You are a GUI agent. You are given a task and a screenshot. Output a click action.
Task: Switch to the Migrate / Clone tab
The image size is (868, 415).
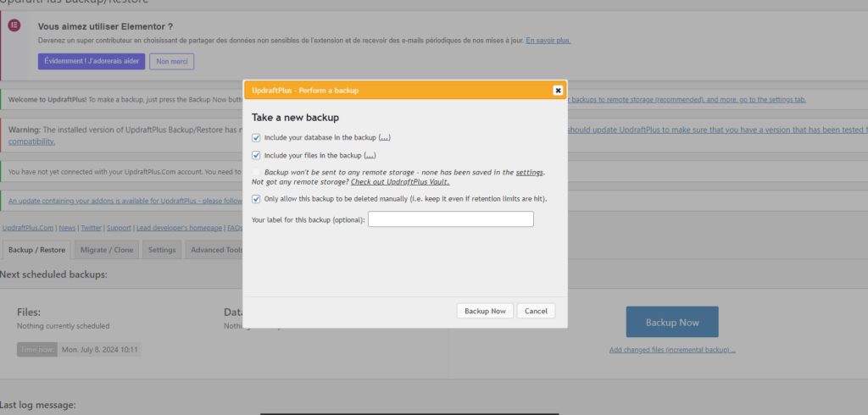tap(105, 250)
